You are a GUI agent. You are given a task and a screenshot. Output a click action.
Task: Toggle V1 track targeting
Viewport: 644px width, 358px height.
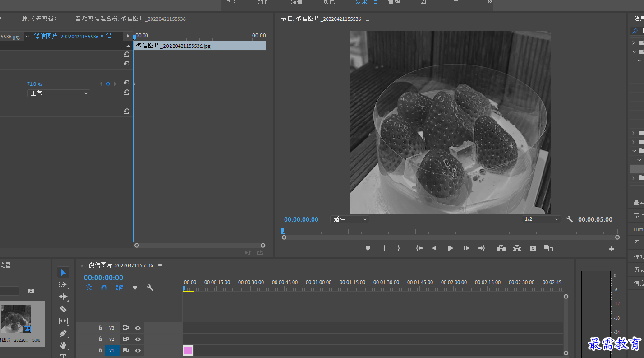coord(112,350)
